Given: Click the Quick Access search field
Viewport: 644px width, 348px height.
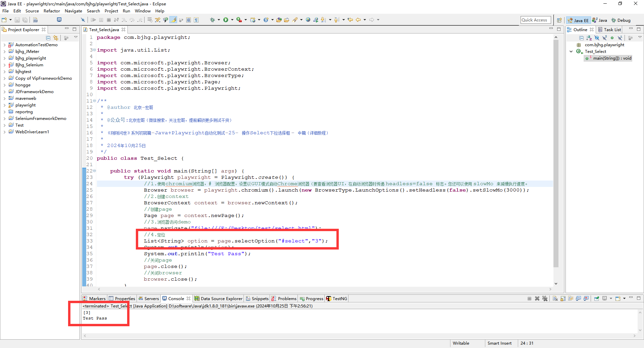Looking at the screenshot, I should click(x=535, y=20).
